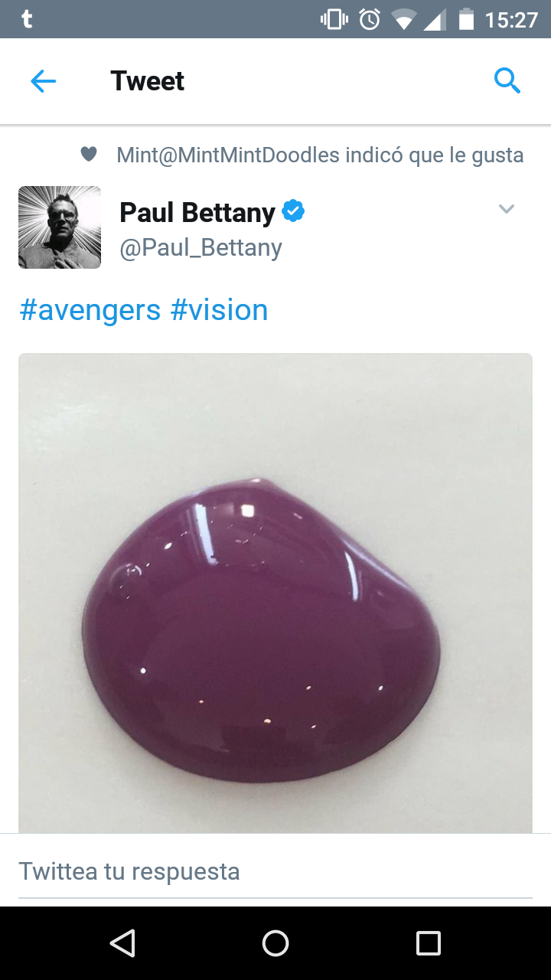View Paul Bettany's profile picture
This screenshot has height=980, width=551.
click(x=60, y=227)
